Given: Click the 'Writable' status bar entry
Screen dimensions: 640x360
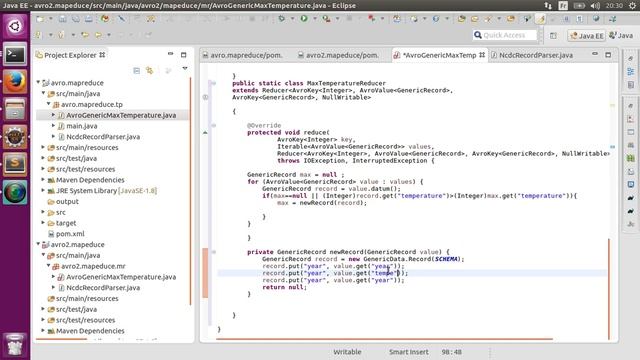Looking at the screenshot, I should tap(347, 352).
